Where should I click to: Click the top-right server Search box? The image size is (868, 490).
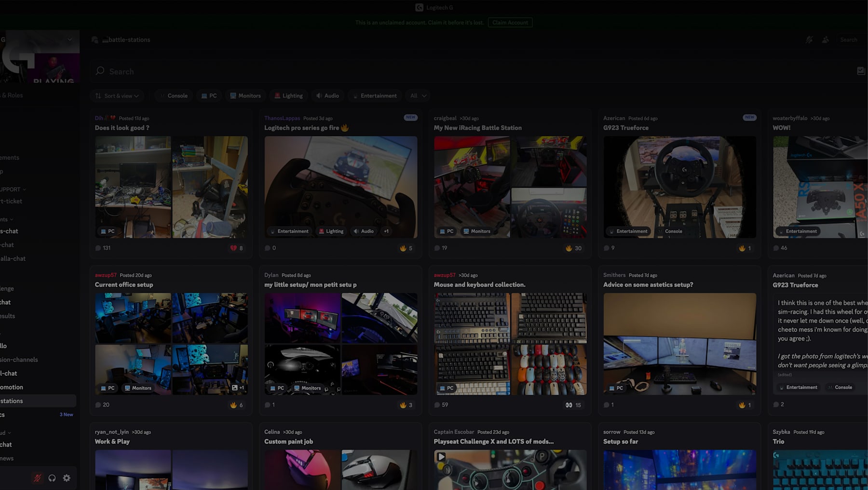tap(851, 40)
